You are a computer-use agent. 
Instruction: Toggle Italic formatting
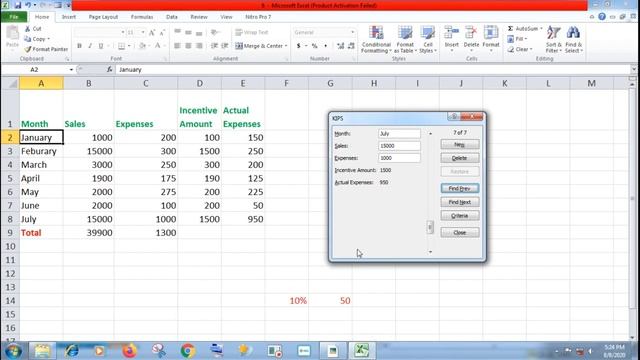(x=90, y=46)
